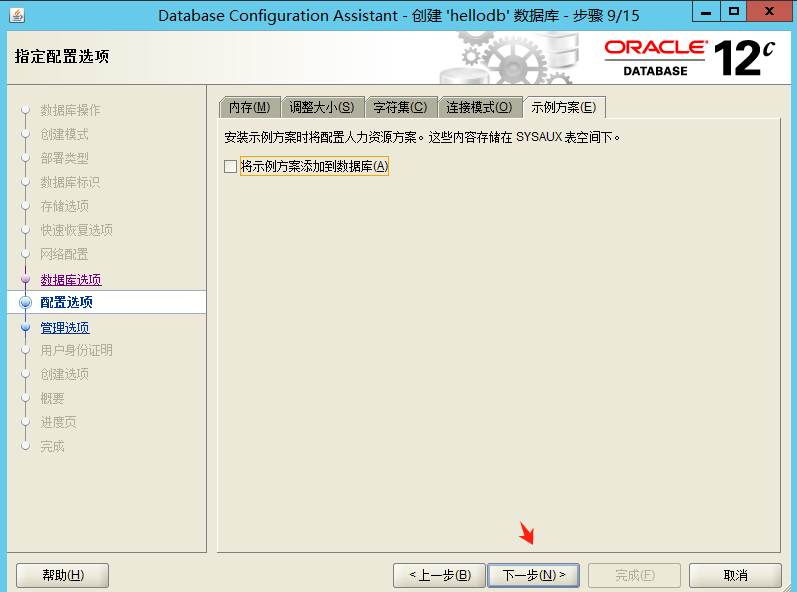
Task: Go back with 上一步(B) button
Action: [x=440, y=575]
